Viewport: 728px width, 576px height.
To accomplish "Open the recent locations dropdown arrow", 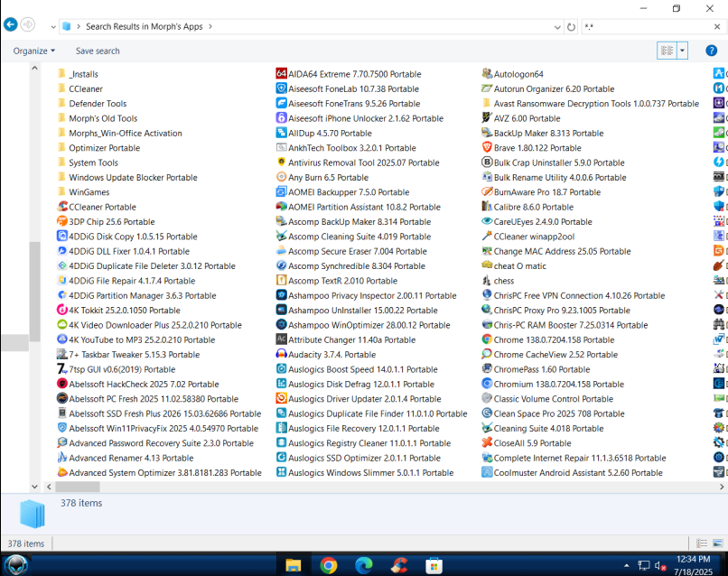I will tap(53, 27).
